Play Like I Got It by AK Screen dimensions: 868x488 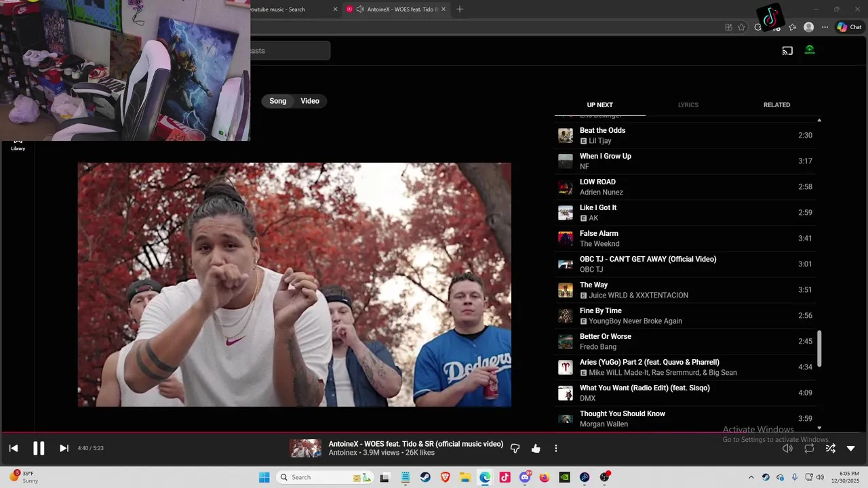click(685, 213)
